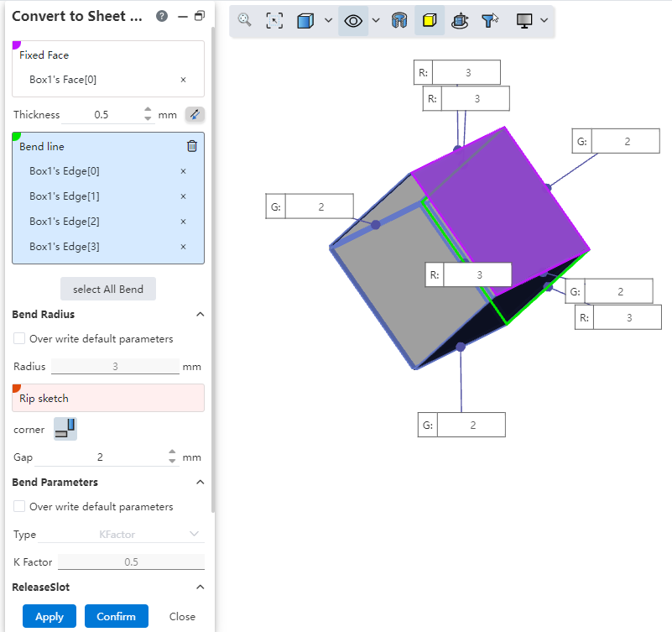Select the Box1's Edge[2] row

(x=108, y=222)
